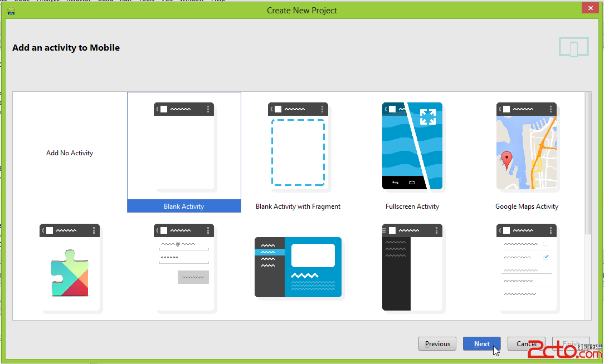Choose the Add No Activity option

click(x=70, y=153)
